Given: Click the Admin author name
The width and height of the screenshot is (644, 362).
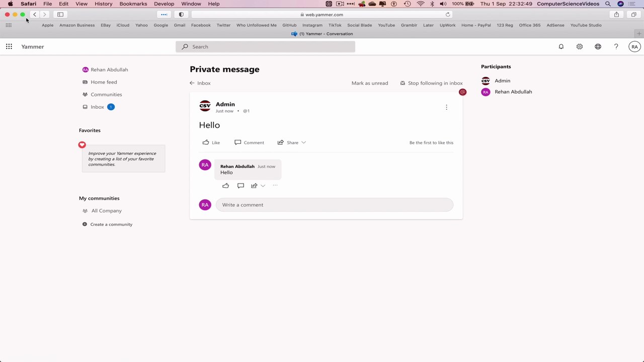Looking at the screenshot, I should [x=225, y=104].
